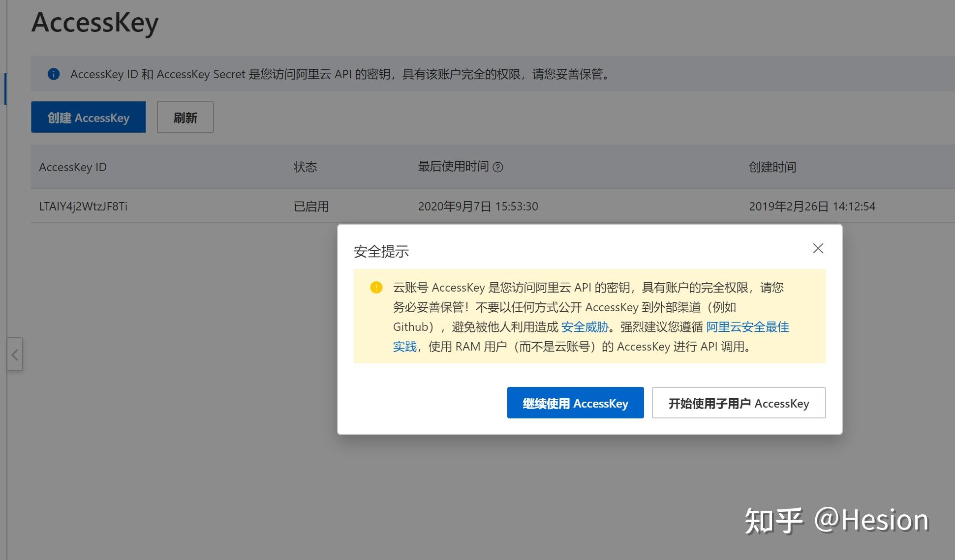Click the 安全提示 dialog title

[x=379, y=251]
